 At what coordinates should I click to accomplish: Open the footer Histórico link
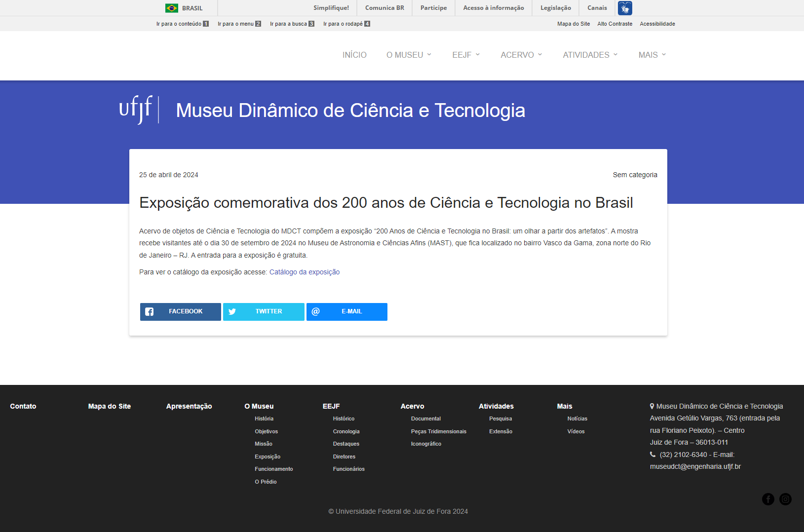[x=344, y=418]
